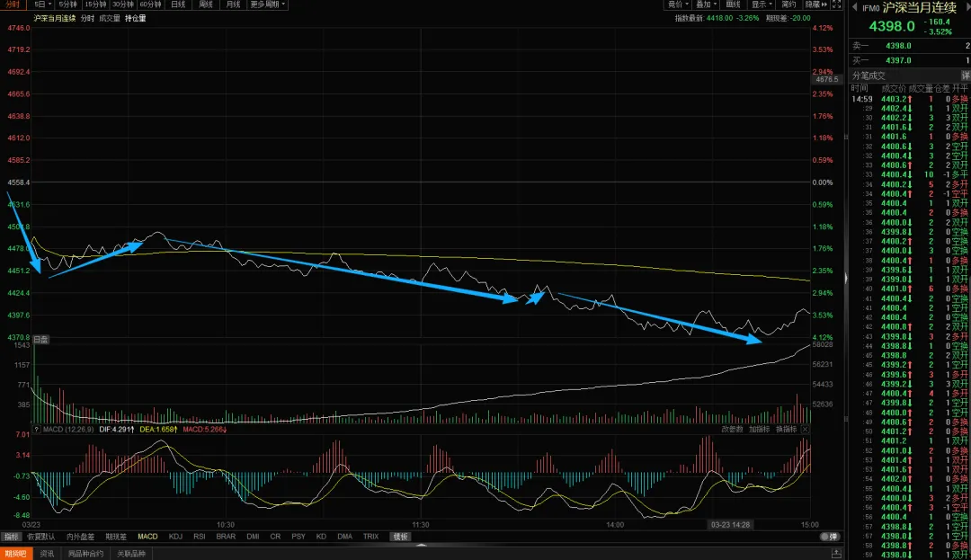This screenshot has height=560, width=971.
Task: Switch to the 周线 weekly chart
Action: click(206, 4)
